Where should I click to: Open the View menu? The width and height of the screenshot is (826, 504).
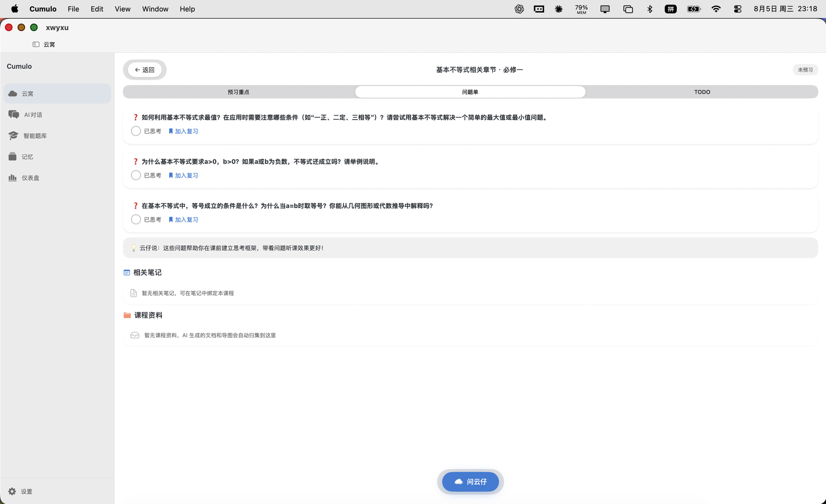[123, 9]
